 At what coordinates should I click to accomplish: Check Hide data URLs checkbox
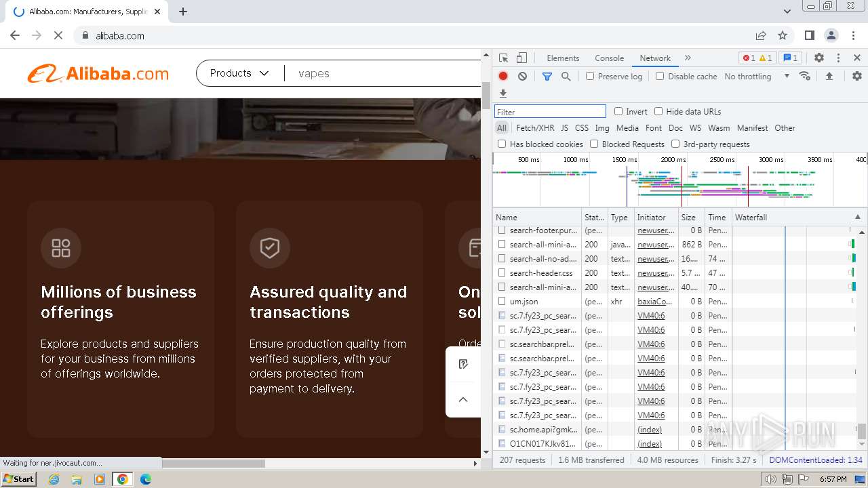[658, 111]
